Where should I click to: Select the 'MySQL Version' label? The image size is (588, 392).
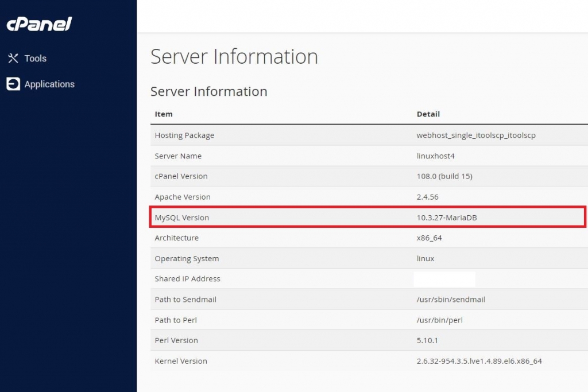182,218
